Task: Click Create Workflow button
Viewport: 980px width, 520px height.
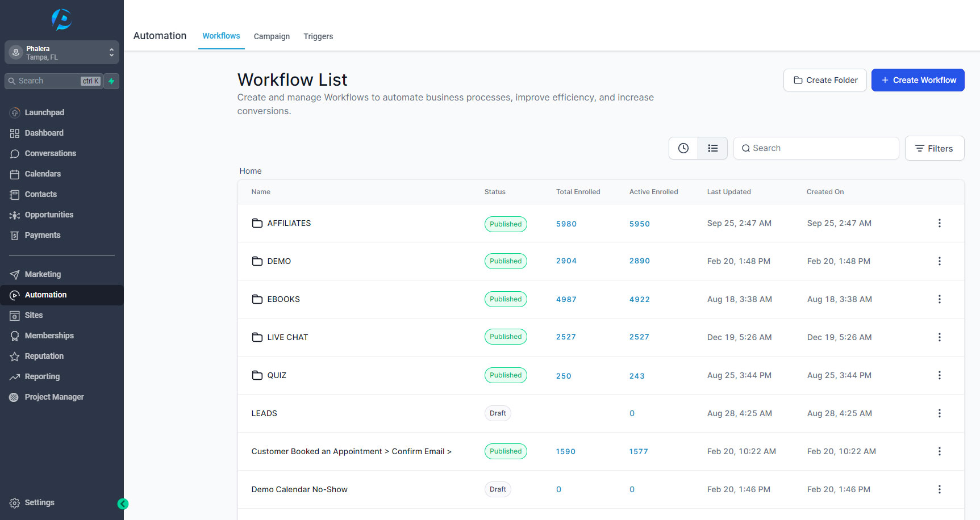Action: (x=918, y=80)
